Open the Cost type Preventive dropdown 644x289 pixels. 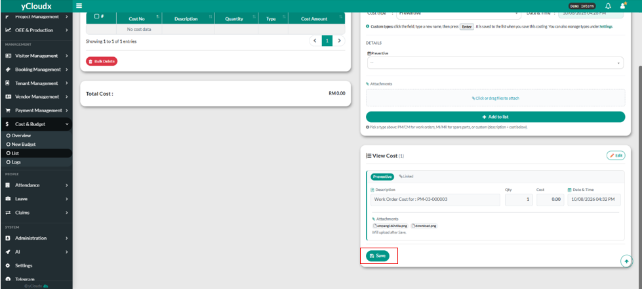[458, 14]
